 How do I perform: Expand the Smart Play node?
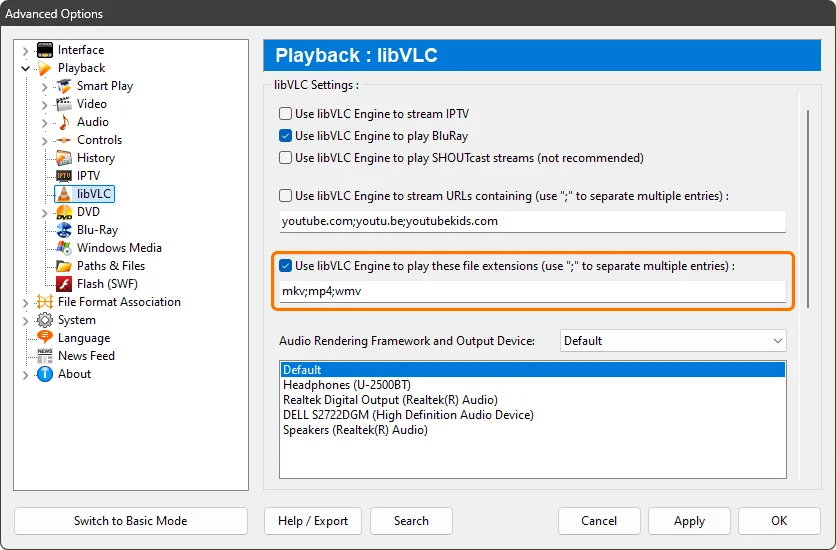click(x=45, y=87)
